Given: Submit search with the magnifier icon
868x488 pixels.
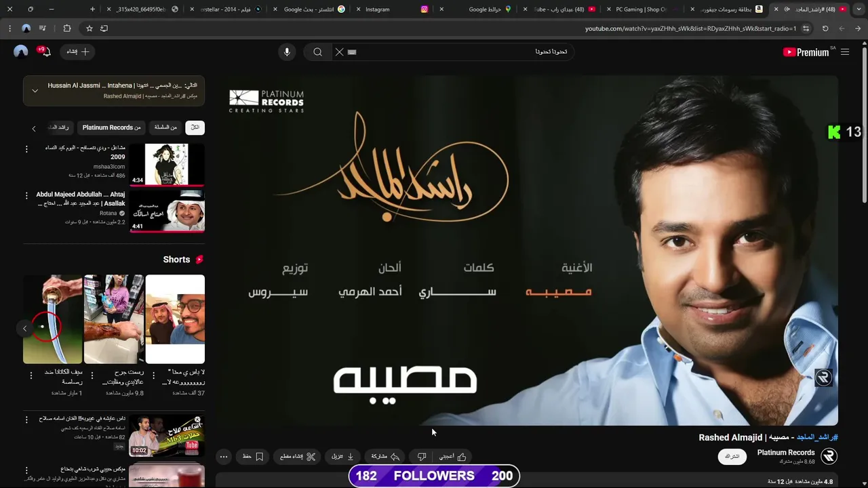Looking at the screenshot, I should 317,52.
